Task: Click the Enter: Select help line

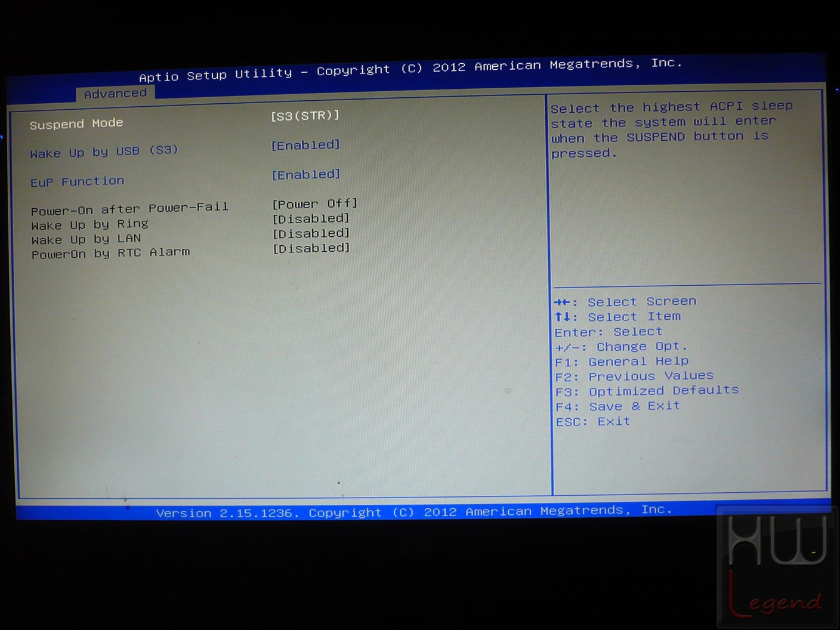Action: click(x=608, y=332)
